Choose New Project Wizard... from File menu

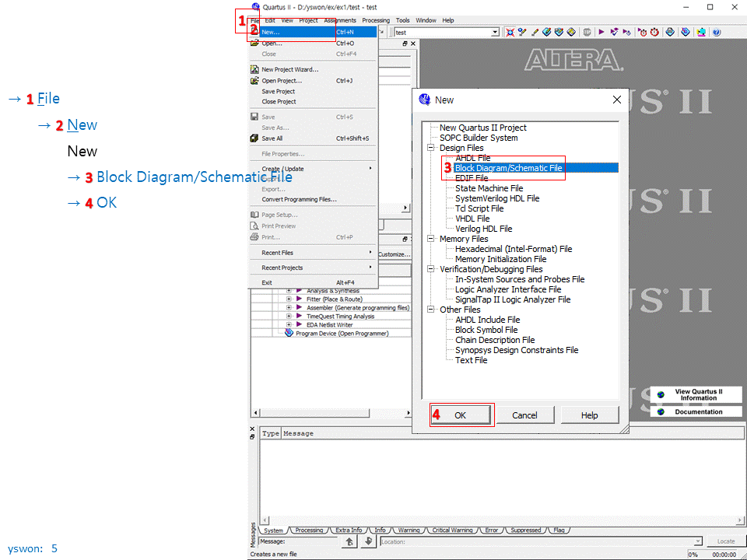(313, 69)
